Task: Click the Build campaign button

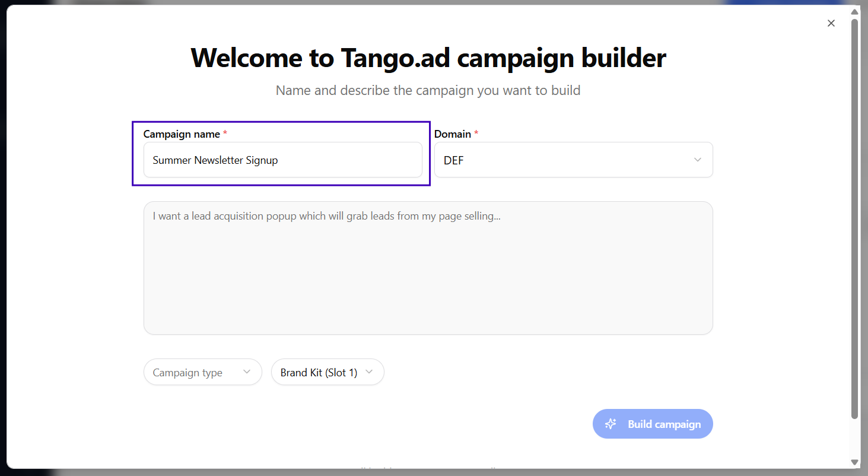Action: [x=653, y=424]
